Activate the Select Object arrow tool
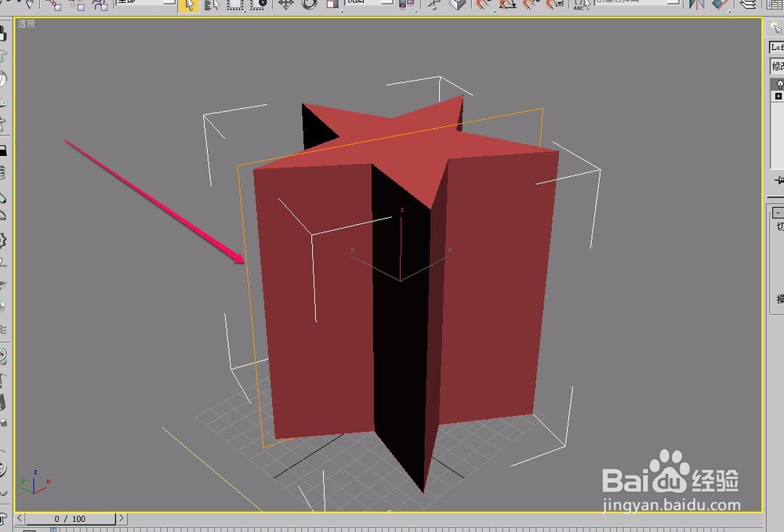 [191, 6]
